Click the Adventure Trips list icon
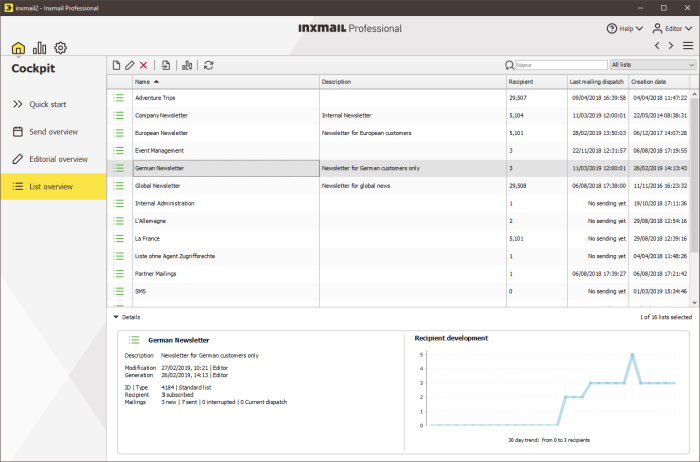Image resolution: width=700 pixels, height=462 pixels. click(118, 98)
